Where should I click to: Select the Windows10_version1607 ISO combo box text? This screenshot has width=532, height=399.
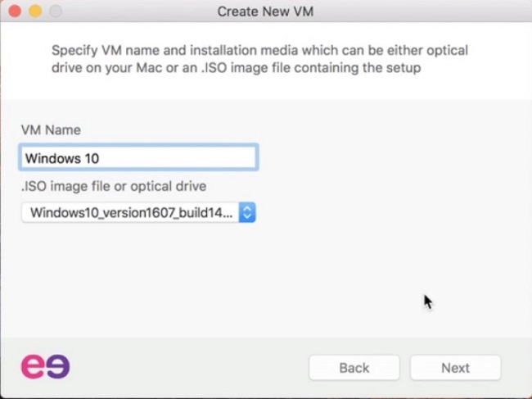click(131, 213)
